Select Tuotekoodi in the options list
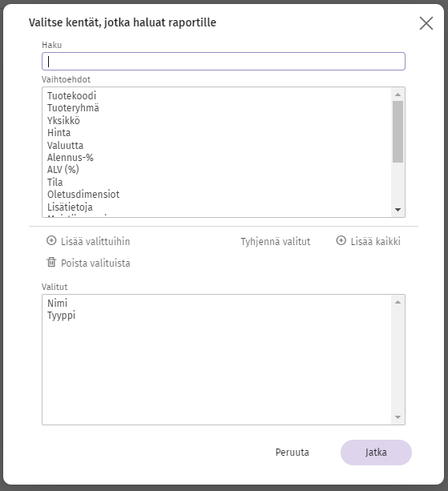 tap(217, 96)
